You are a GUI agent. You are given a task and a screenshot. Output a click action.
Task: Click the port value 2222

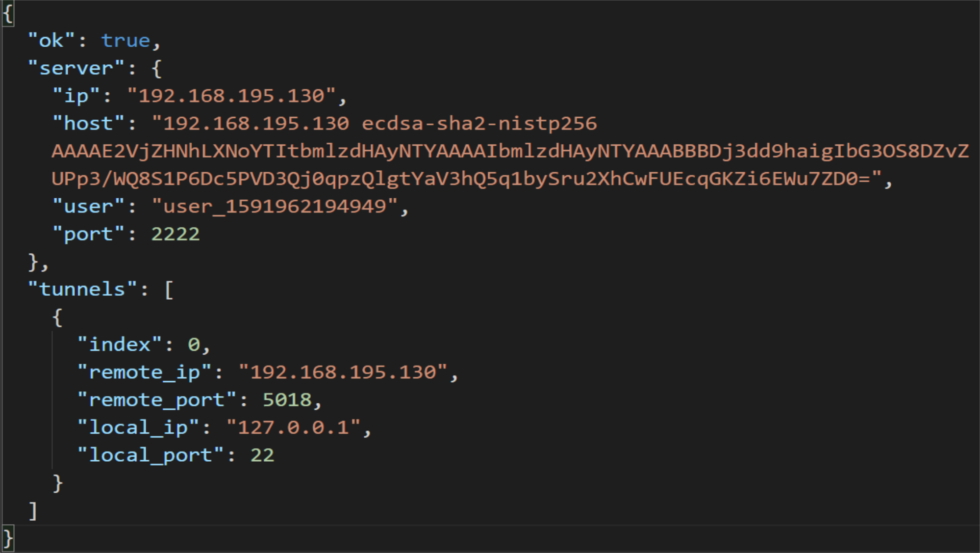(x=175, y=234)
